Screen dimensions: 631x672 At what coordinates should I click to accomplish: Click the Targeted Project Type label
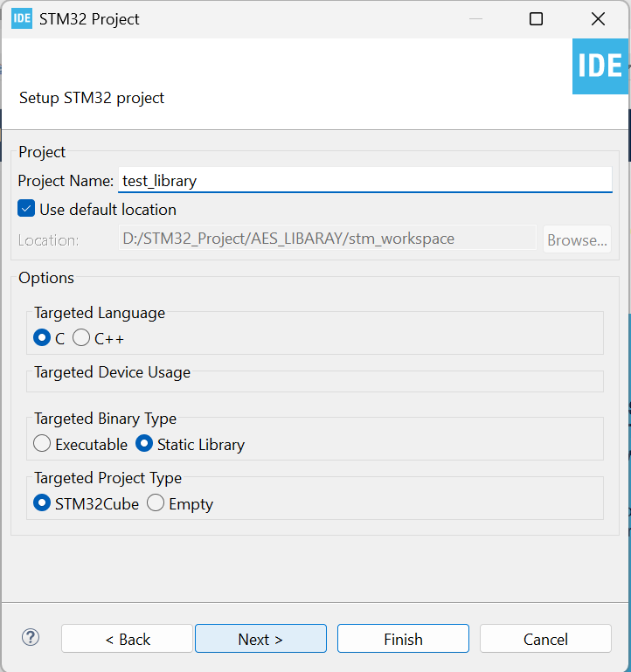coord(108,478)
